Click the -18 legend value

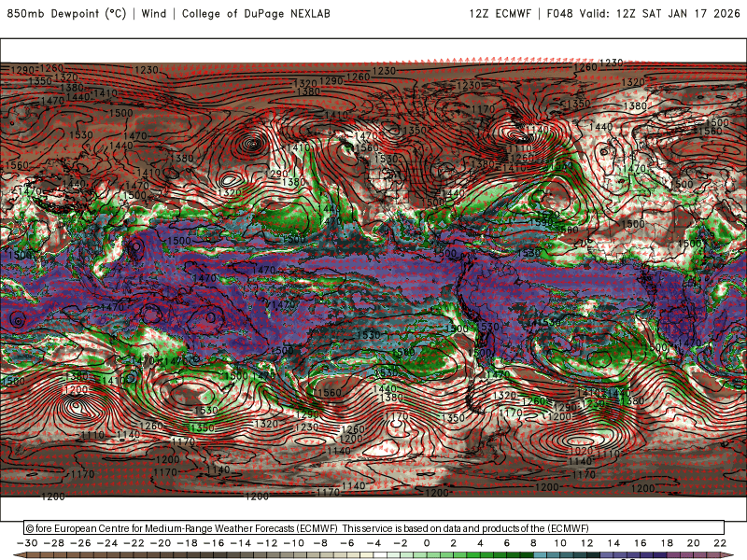(x=188, y=543)
